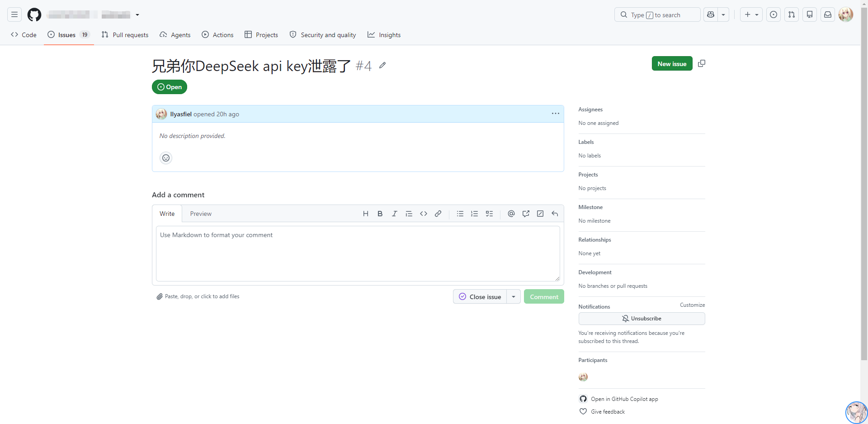Open repositories icon in header

click(x=810, y=14)
